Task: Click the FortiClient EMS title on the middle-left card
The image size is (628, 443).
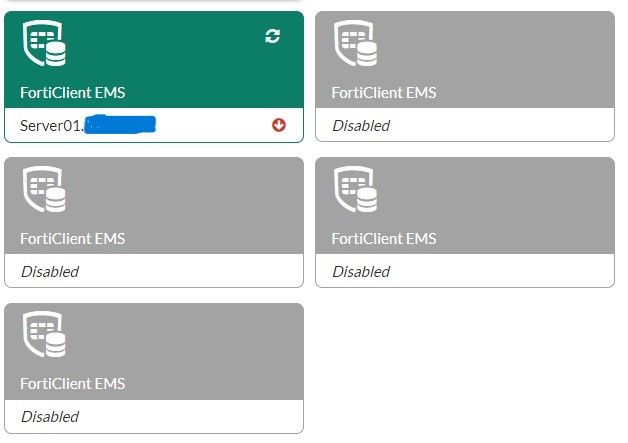Action: (x=72, y=239)
